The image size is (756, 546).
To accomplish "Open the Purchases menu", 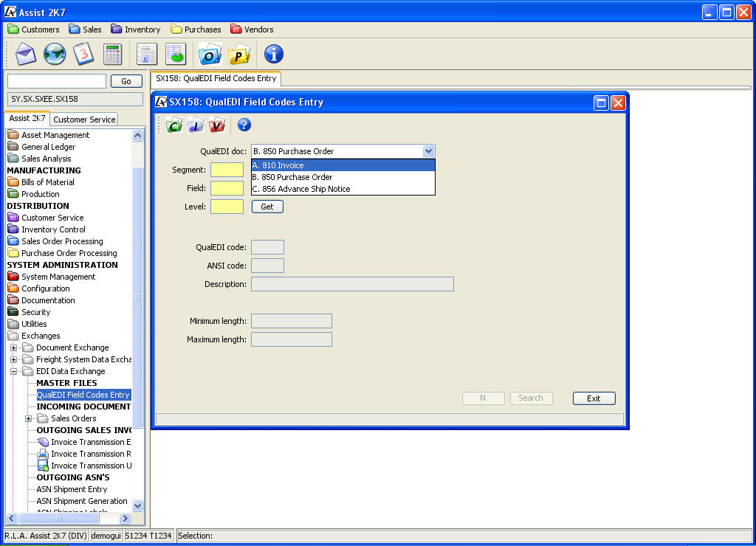I will coord(196,30).
